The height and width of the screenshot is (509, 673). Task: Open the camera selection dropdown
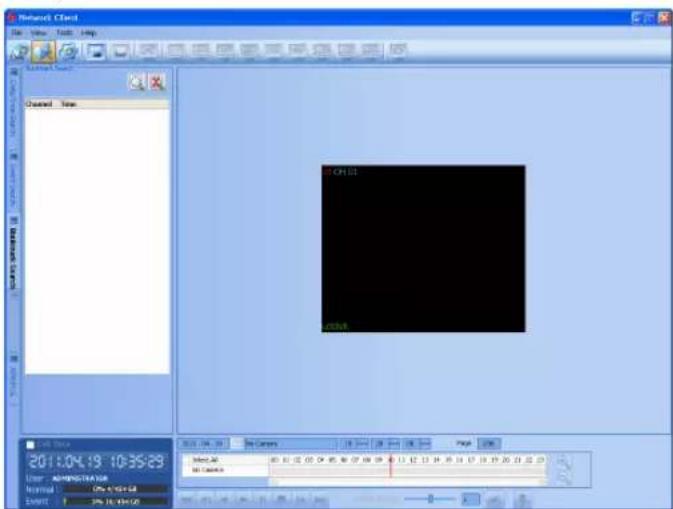(x=291, y=444)
